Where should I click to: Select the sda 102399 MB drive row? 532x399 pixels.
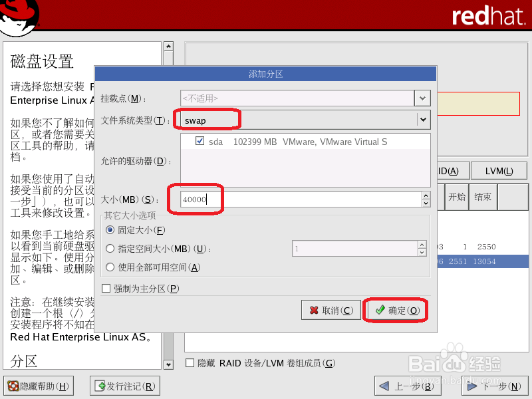pos(305,142)
